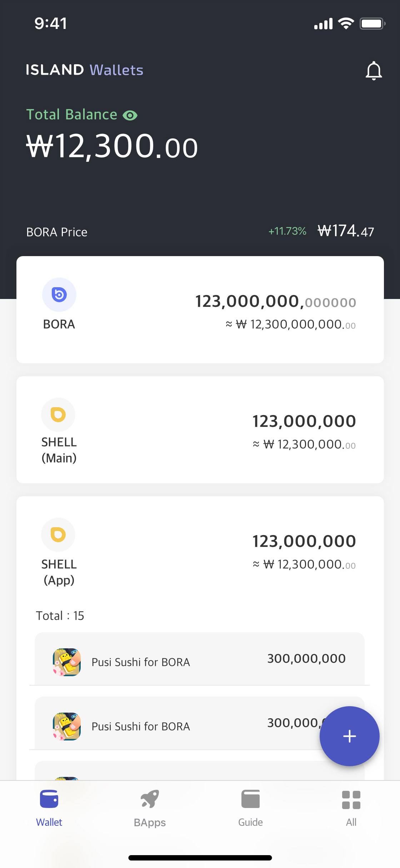Tap the BORA Price label
This screenshot has height=868, width=400.
[x=57, y=232]
